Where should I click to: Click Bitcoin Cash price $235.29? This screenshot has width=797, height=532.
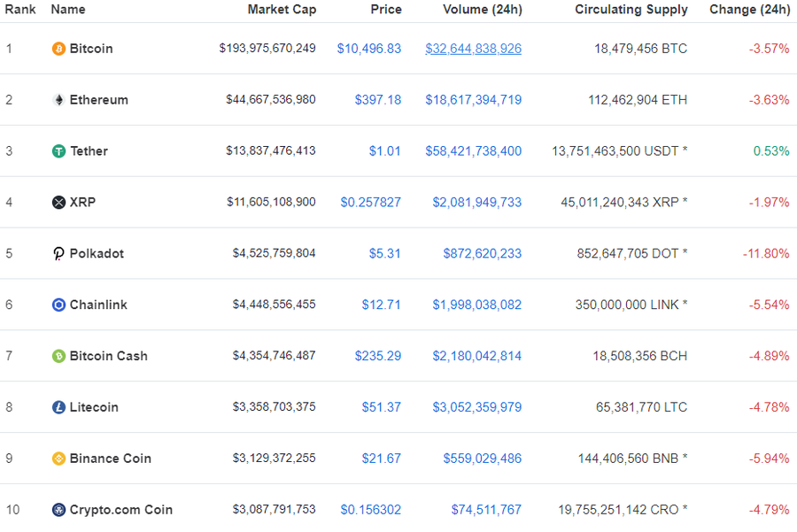click(378, 356)
